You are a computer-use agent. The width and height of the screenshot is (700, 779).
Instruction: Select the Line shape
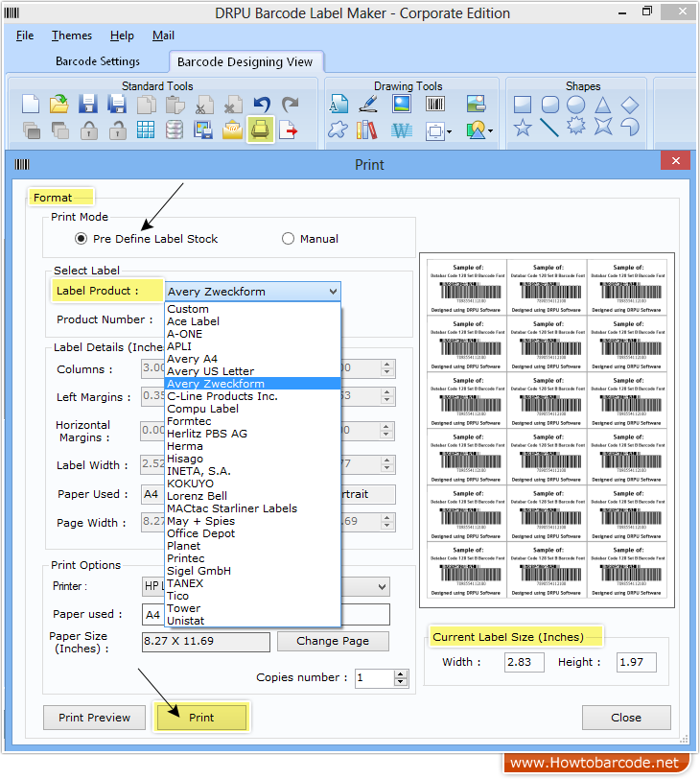point(549,128)
